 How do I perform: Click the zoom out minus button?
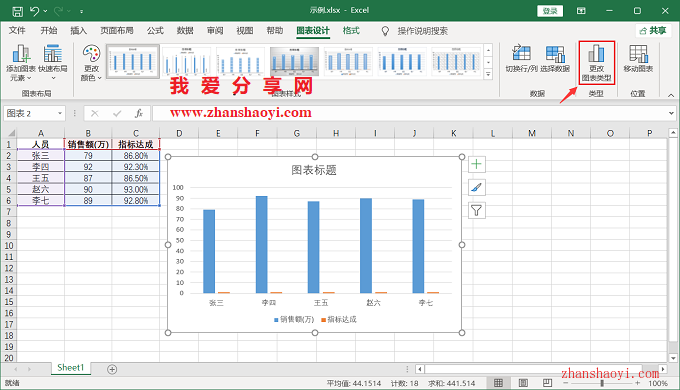click(x=566, y=383)
